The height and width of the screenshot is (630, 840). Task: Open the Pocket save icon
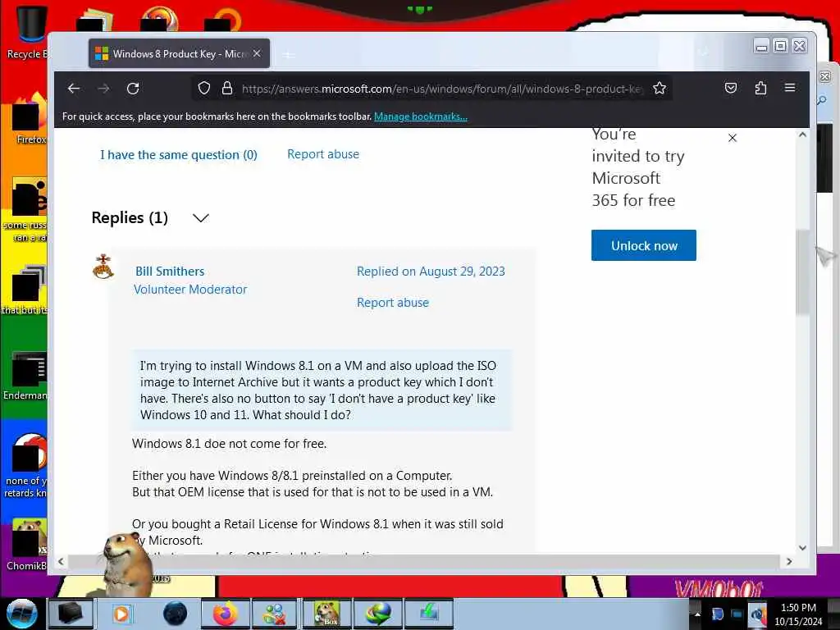click(x=731, y=88)
